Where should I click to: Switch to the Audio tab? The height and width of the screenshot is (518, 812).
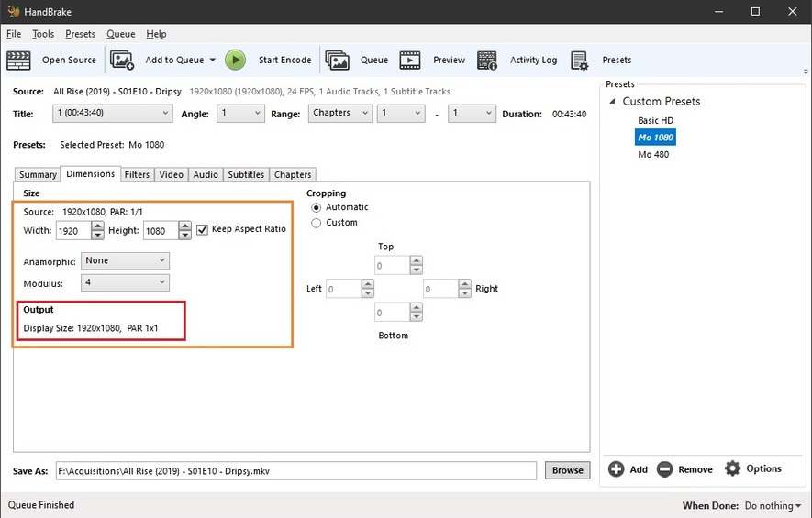coord(206,175)
